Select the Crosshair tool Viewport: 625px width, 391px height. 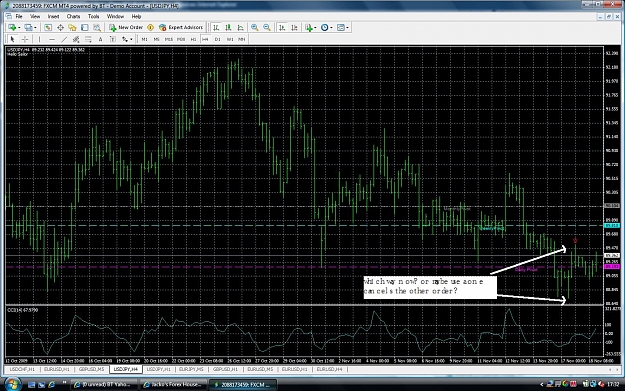coord(25,39)
